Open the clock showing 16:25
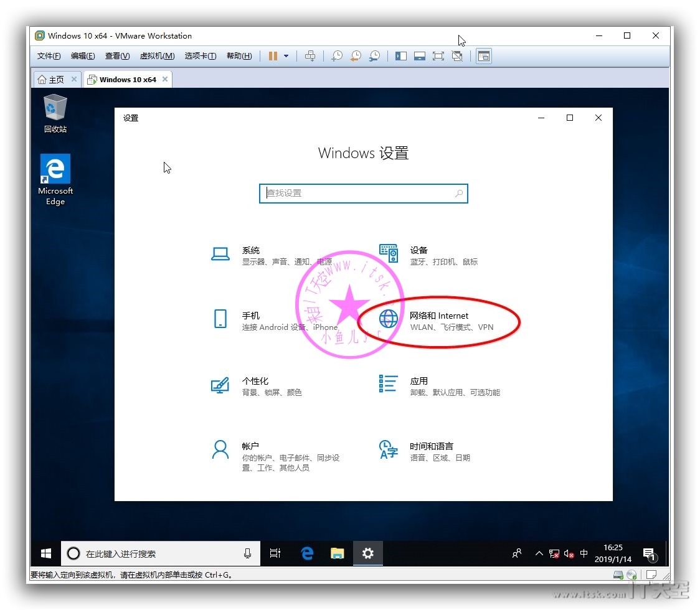The width and height of the screenshot is (700, 610). 613,553
